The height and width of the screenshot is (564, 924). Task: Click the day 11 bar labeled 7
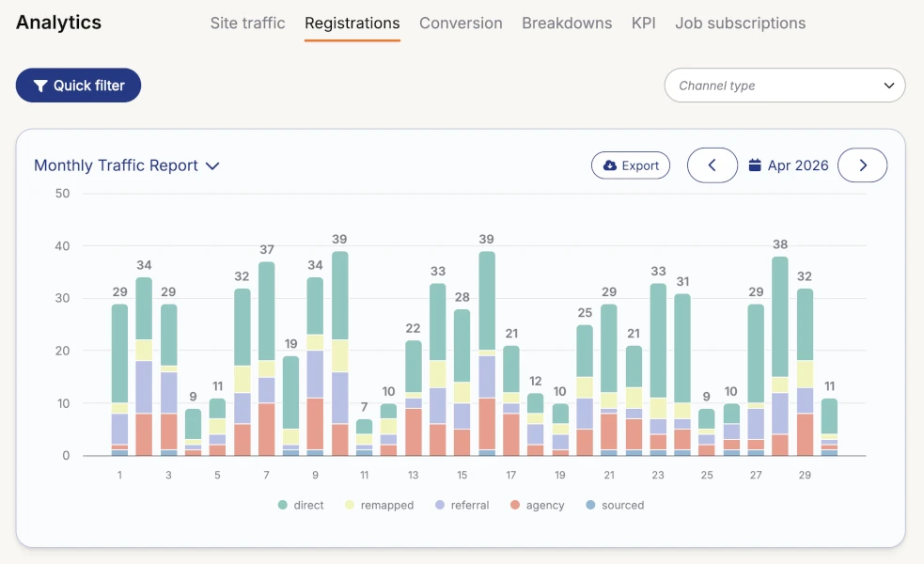364,437
